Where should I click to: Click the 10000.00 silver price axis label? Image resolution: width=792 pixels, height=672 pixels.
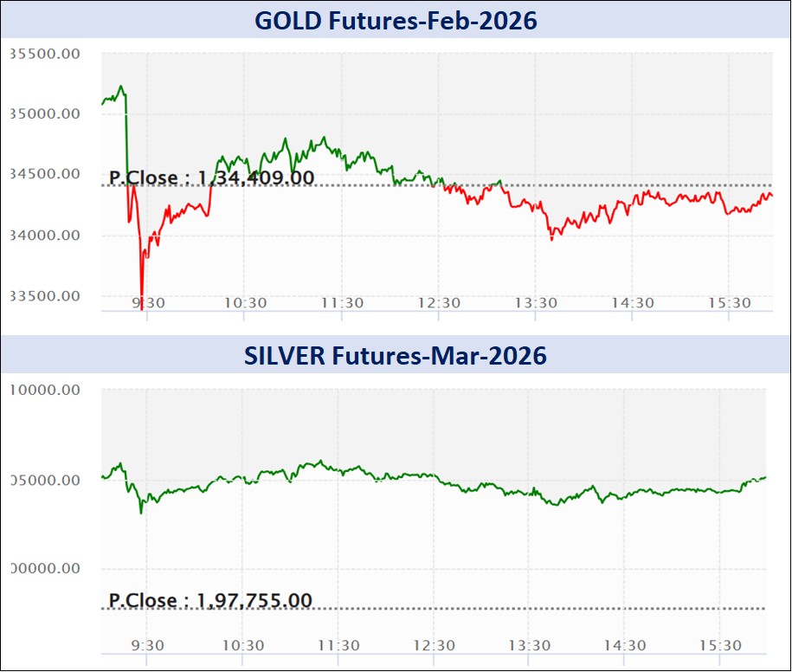point(44,390)
